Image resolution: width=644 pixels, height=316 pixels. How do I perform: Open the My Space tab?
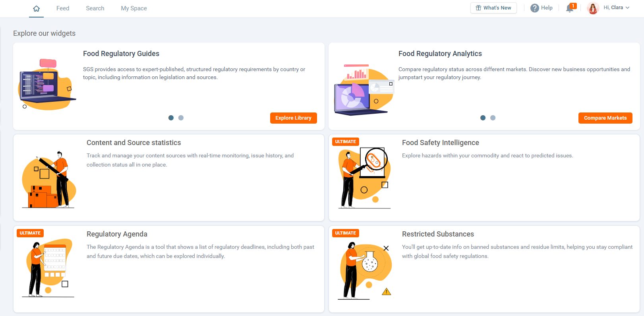[134, 8]
